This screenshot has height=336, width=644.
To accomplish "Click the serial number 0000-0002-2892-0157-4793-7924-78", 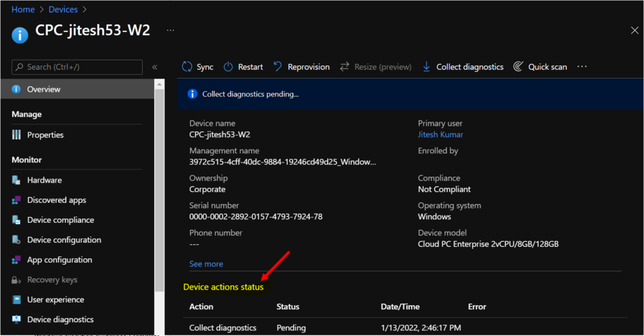I will click(x=256, y=217).
